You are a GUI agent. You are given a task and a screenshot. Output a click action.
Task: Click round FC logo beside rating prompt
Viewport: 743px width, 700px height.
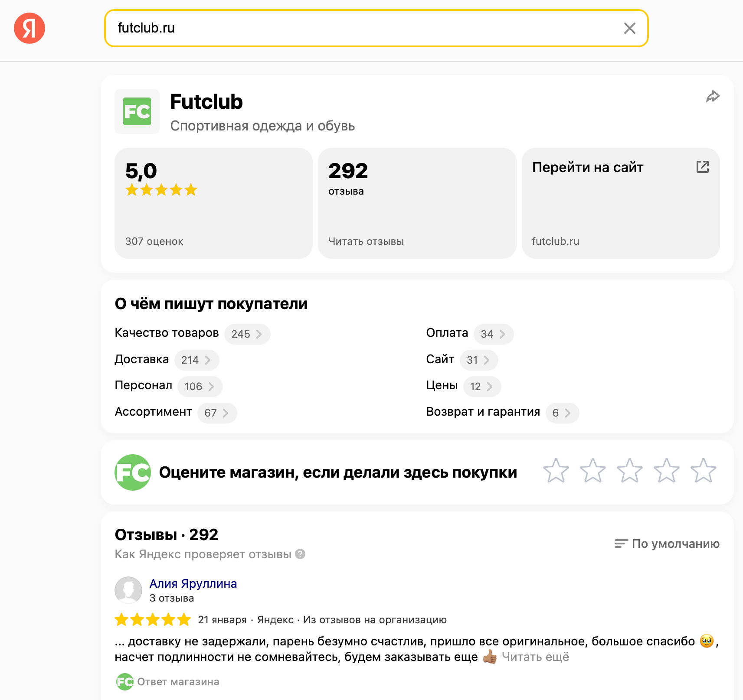coord(133,472)
